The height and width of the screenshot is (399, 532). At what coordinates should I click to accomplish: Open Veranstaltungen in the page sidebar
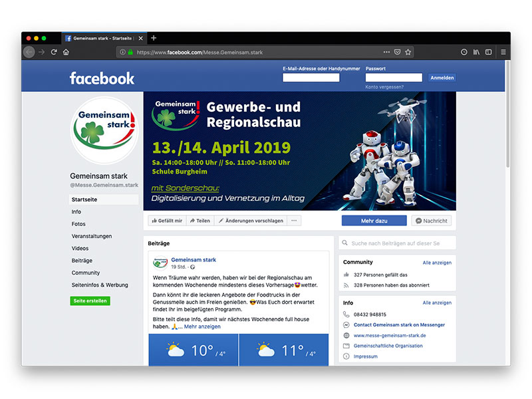pos(92,236)
